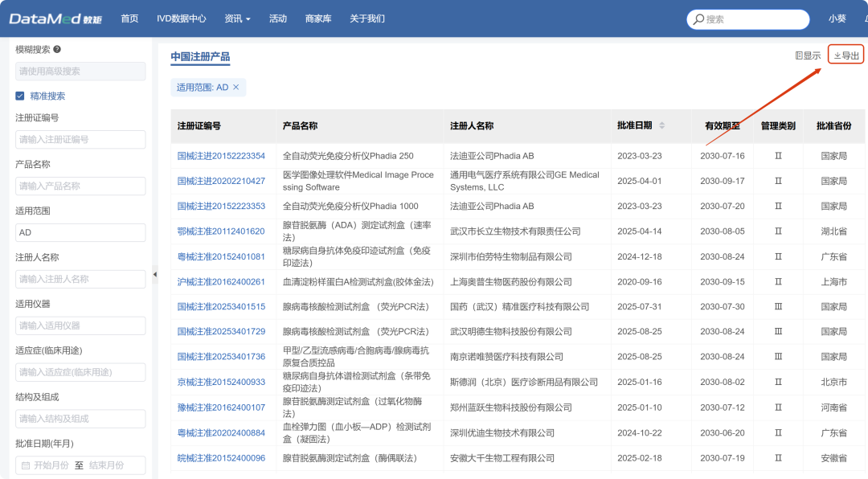Click registrant 安徽大千生物工程有限公司
Screen dimensions: 868x479
[502, 459]
